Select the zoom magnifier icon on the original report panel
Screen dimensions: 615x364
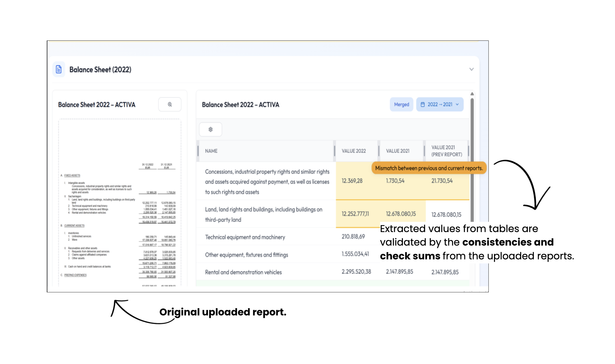point(170,104)
